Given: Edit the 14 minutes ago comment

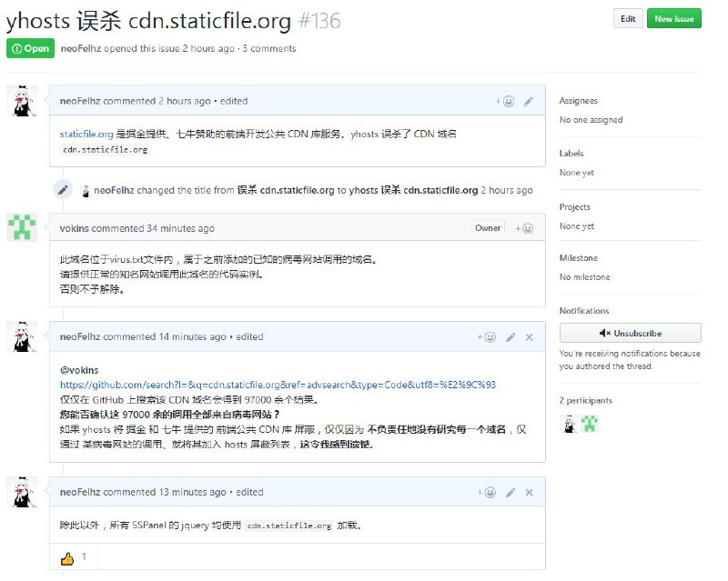Looking at the screenshot, I should 511,337.
